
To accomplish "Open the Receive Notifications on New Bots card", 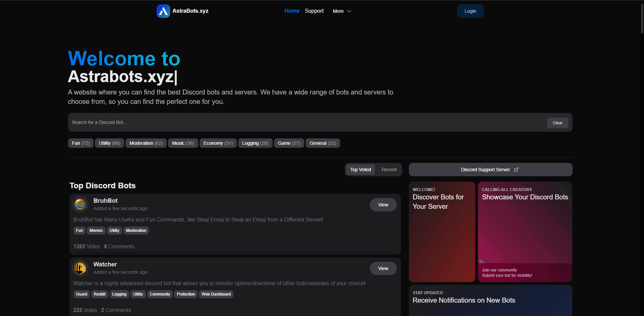I will (x=490, y=300).
